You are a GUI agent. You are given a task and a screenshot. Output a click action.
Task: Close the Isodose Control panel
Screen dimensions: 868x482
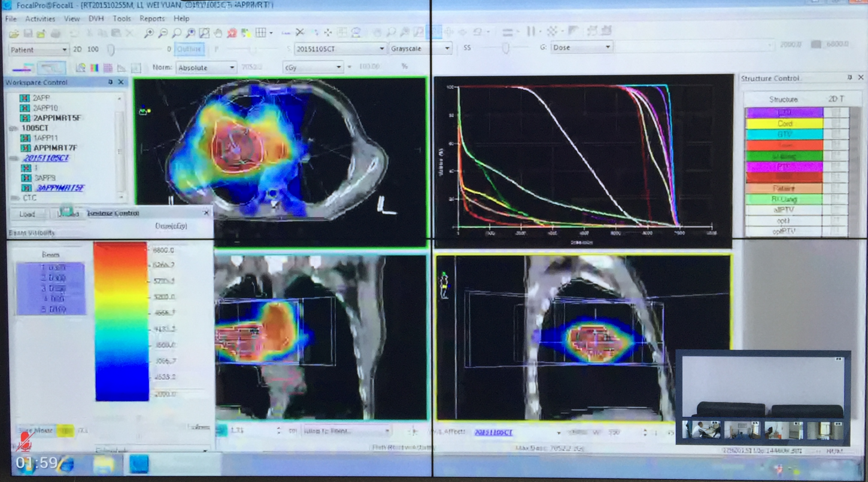207,213
